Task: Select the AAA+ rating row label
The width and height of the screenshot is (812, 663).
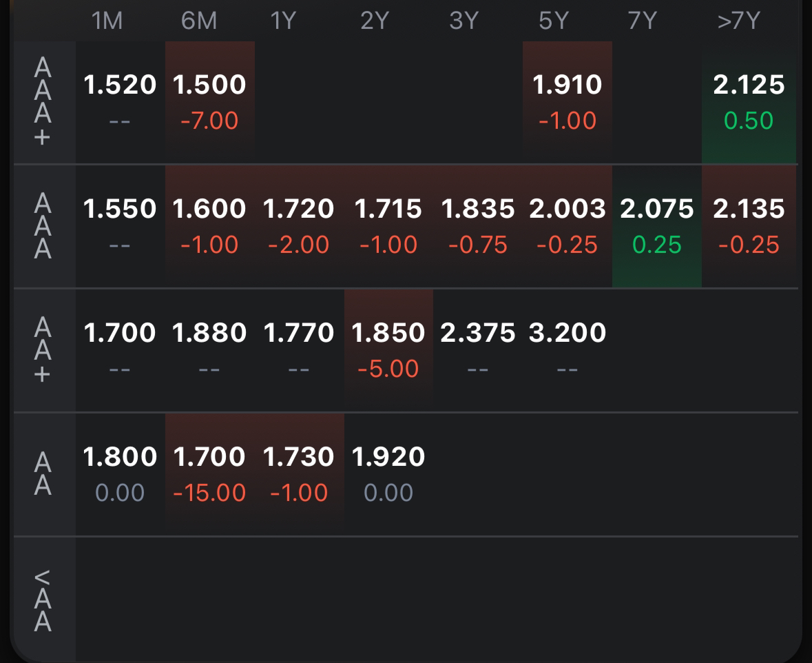Action: pyautogui.click(x=43, y=102)
